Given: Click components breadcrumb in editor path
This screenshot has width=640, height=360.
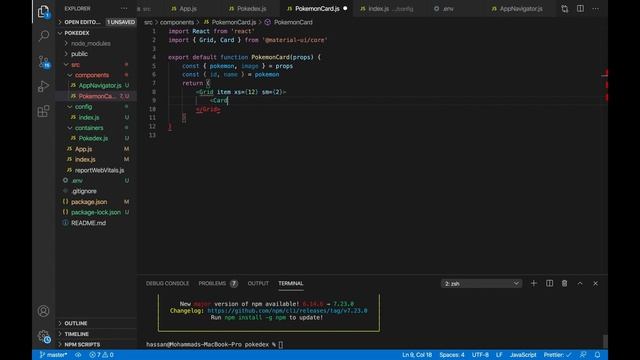Looking at the screenshot, I should click(x=177, y=22).
